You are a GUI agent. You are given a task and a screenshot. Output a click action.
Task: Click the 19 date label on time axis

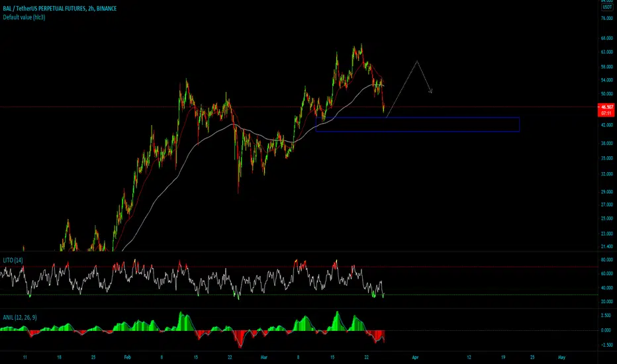(x=503, y=357)
